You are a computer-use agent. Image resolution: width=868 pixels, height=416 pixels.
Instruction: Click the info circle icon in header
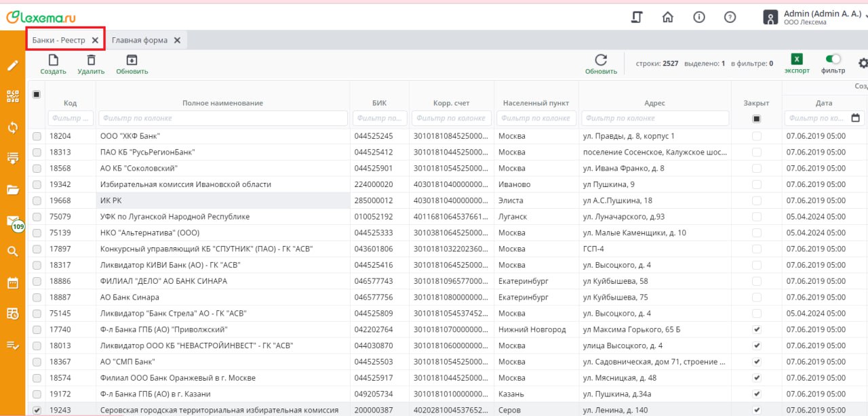[699, 18]
